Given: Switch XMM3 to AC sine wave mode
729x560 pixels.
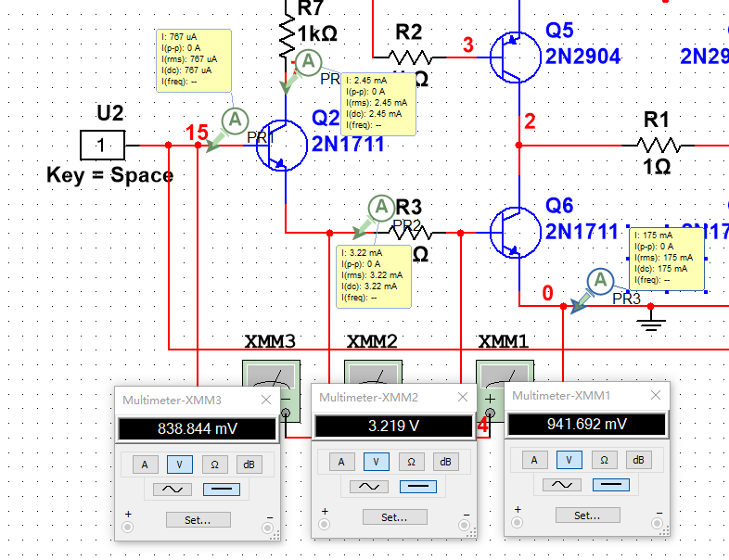Looking at the screenshot, I should coord(172,490).
